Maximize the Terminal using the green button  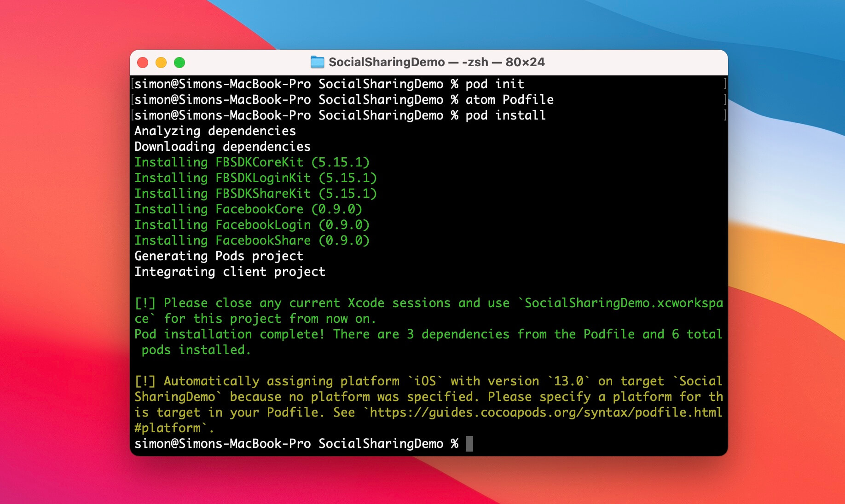click(x=179, y=63)
